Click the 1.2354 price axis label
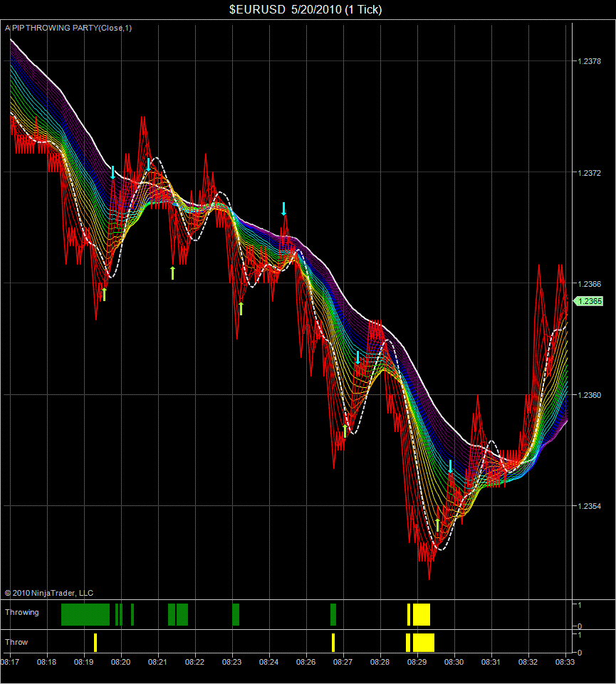The height and width of the screenshot is (684, 616). pos(590,507)
